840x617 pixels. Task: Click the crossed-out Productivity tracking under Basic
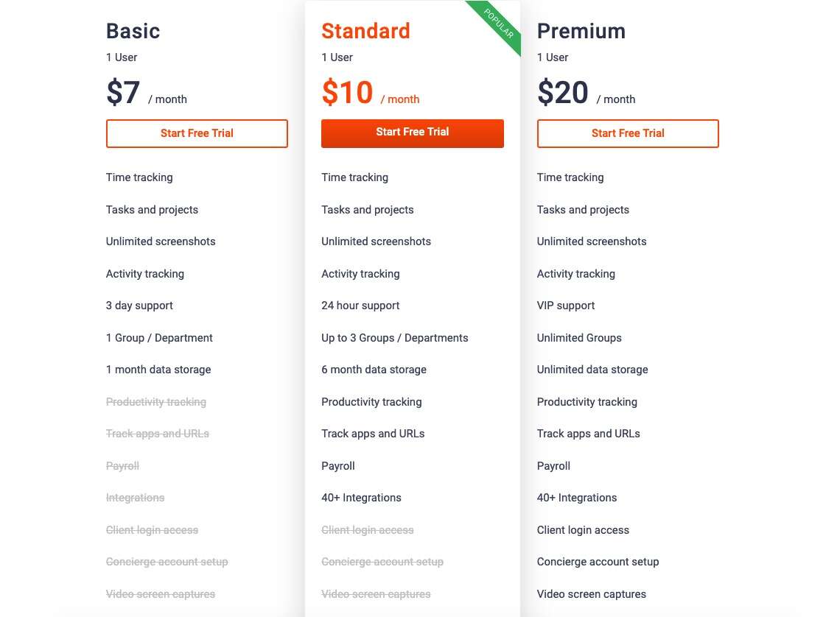click(156, 402)
